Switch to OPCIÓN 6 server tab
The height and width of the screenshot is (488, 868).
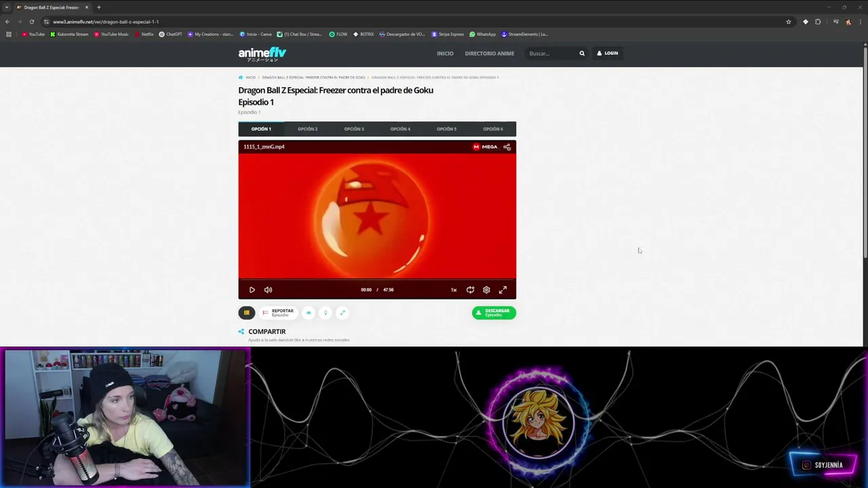coord(493,129)
